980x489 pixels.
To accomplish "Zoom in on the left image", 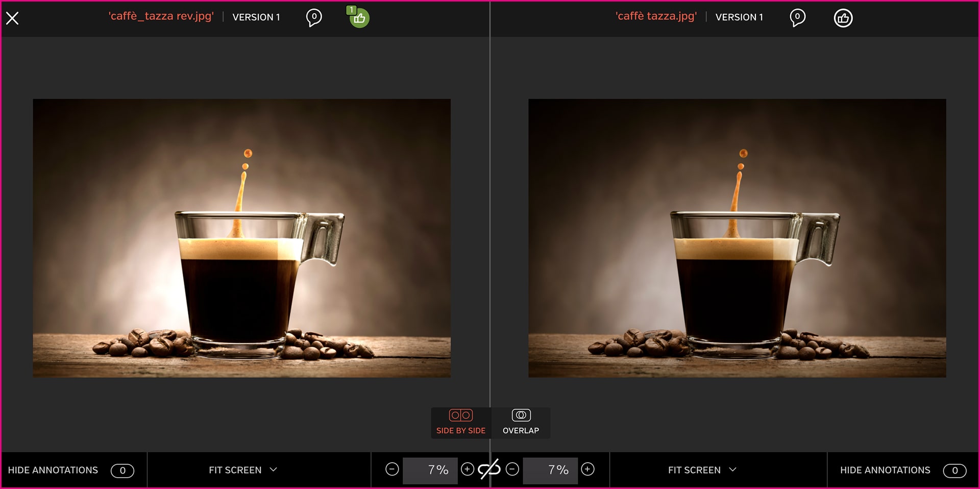I will [x=467, y=469].
